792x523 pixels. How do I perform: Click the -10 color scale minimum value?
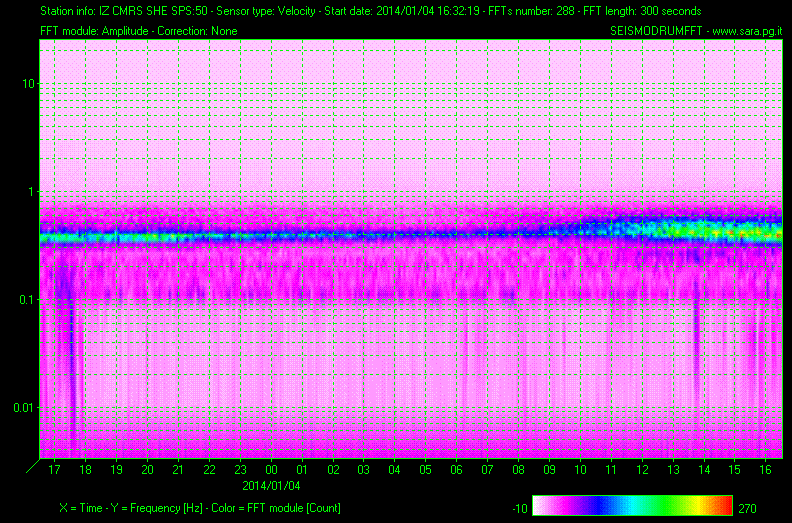coord(519,509)
